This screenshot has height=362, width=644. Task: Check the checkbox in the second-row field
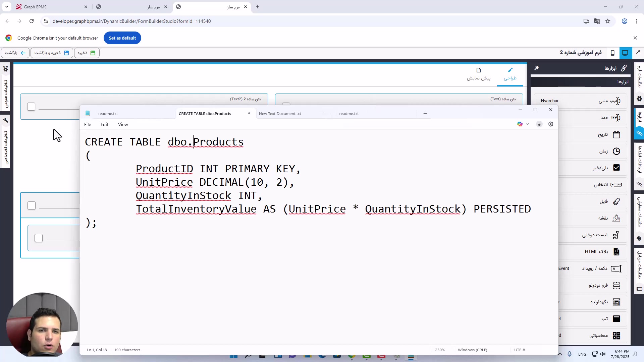pyautogui.click(x=32, y=205)
